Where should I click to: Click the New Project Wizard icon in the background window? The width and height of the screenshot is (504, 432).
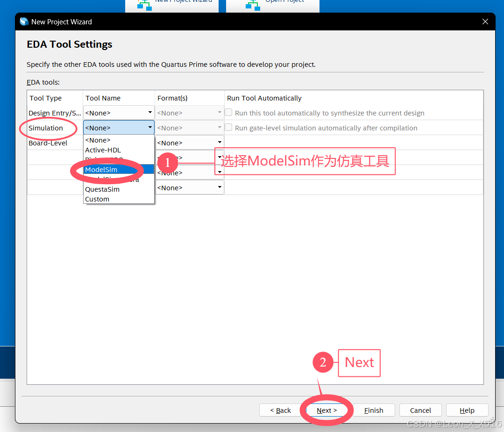coord(144,5)
